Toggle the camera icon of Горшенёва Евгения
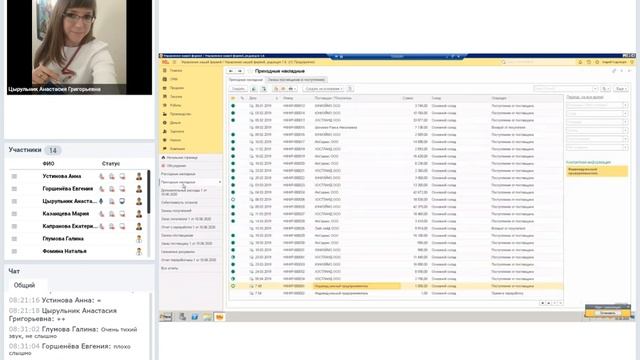 (x=112, y=189)
